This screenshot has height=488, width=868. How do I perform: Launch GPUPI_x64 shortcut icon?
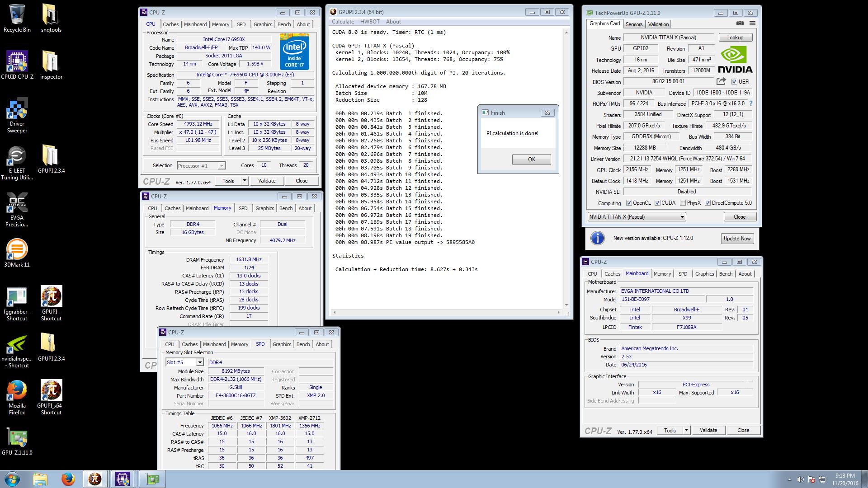51,398
